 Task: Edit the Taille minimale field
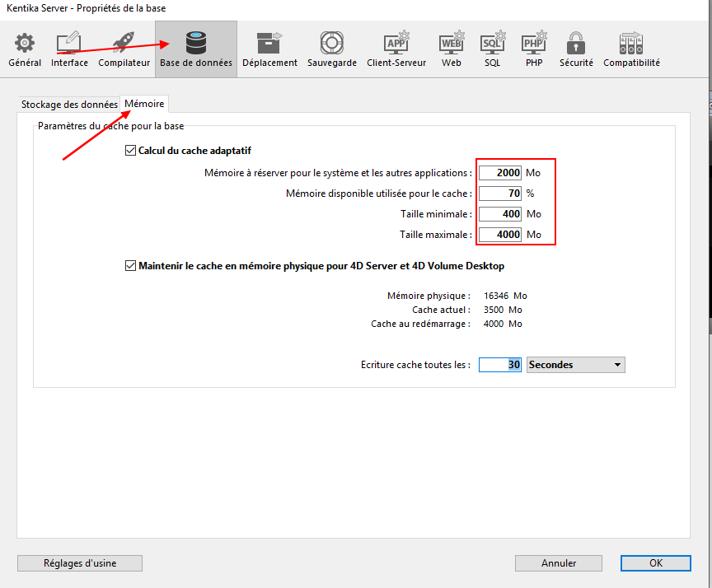[x=500, y=213]
